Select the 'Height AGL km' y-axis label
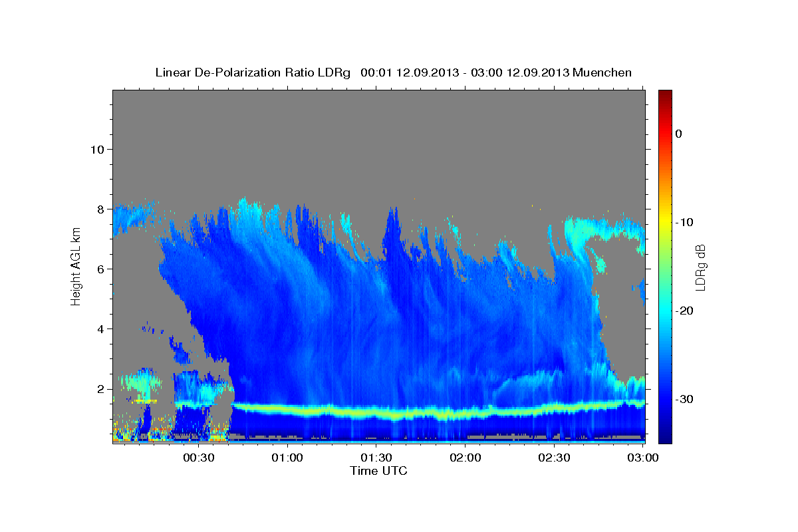The width and height of the screenshot is (798, 532). (x=76, y=266)
